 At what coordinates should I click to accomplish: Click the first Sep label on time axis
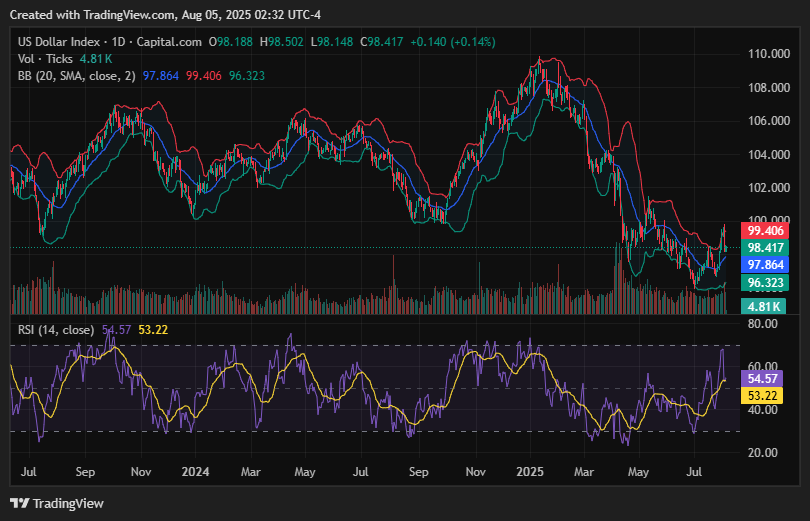[x=85, y=472]
